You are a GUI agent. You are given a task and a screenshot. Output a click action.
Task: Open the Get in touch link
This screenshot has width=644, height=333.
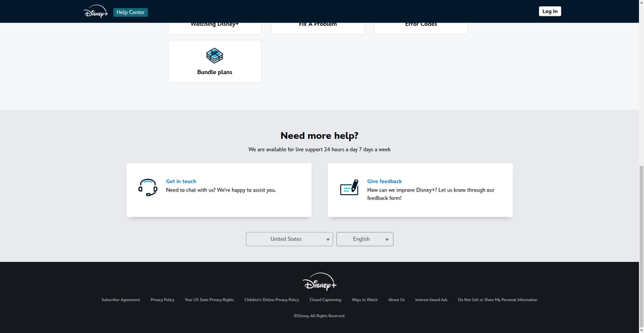pos(181,181)
